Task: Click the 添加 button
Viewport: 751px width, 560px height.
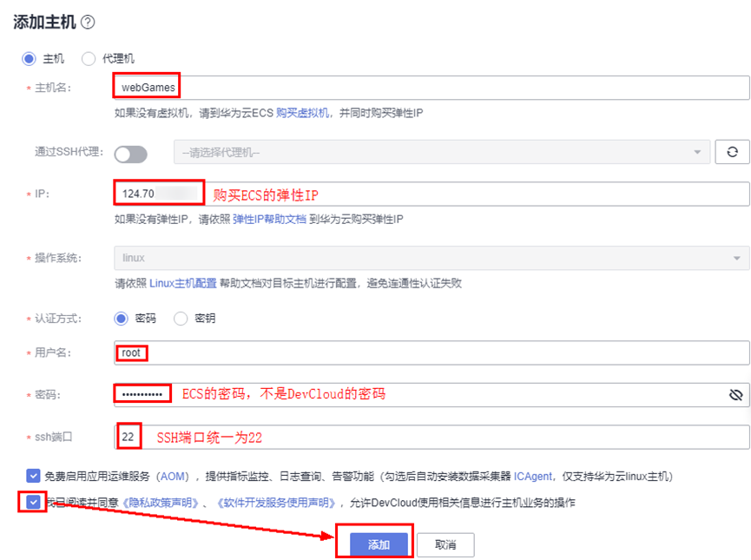Action: coord(379,544)
